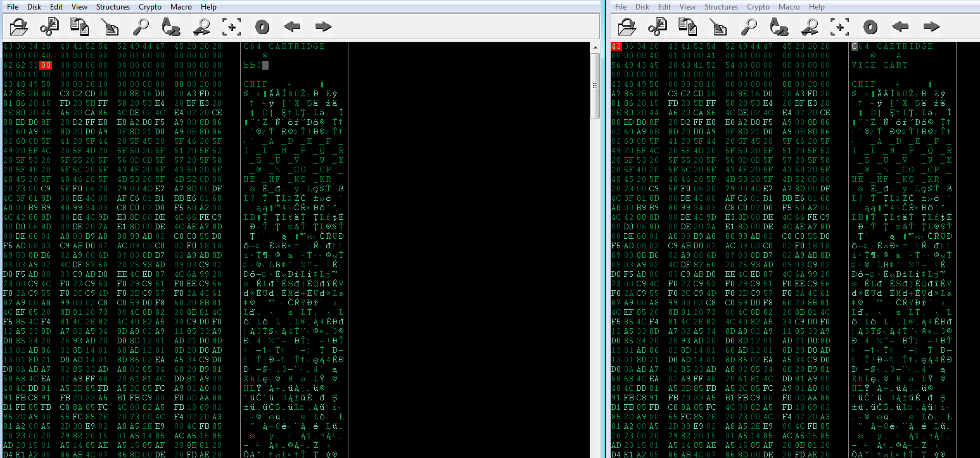
Task: Open the Disk menu in left window
Action: (x=34, y=7)
